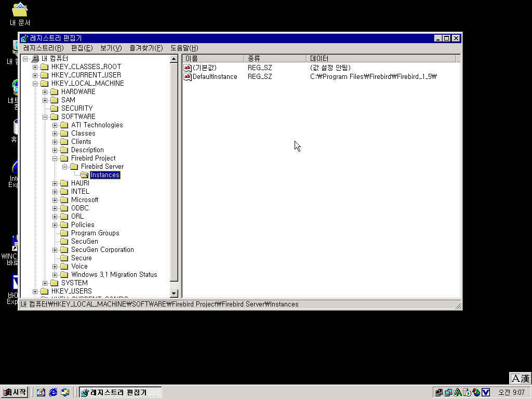Click the HKEY_CURRENT_USER folder icon
This screenshot has width=532, height=399.
point(45,75)
